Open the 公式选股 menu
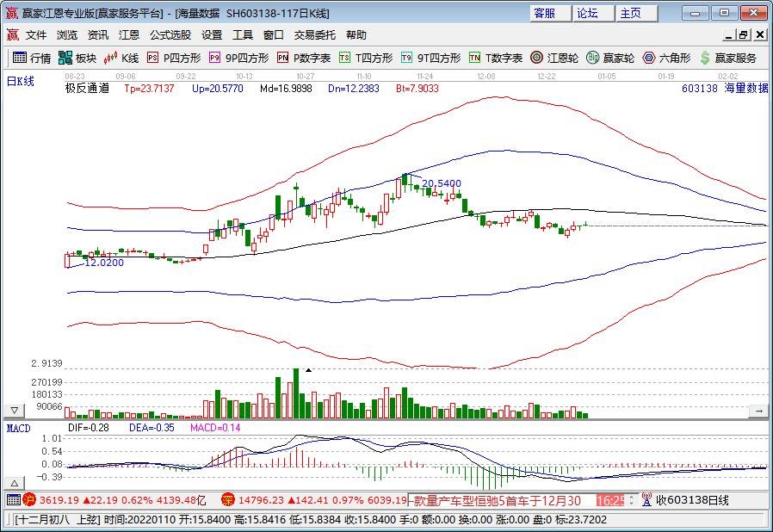This screenshot has height=532, width=773. [x=170, y=35]
